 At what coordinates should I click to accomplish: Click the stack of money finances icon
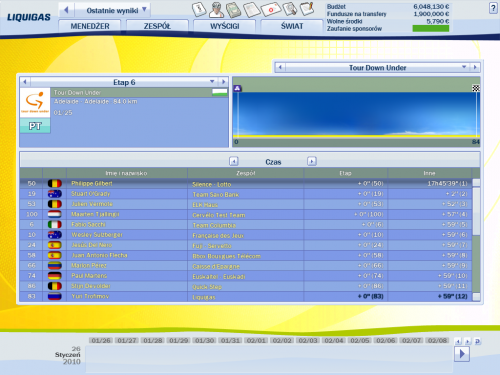tap(234, 9)
